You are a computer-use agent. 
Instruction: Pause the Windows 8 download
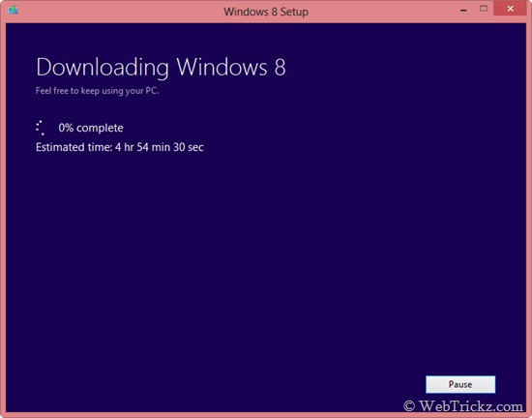click(460, 384)
